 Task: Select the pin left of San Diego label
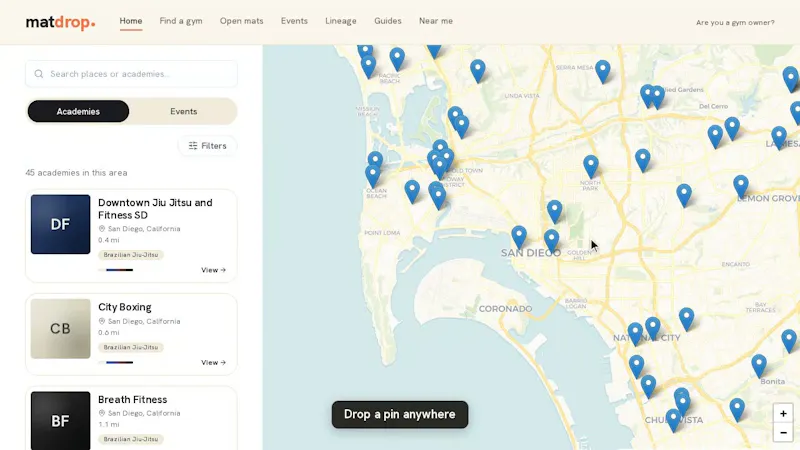click(x=519, y=238)
